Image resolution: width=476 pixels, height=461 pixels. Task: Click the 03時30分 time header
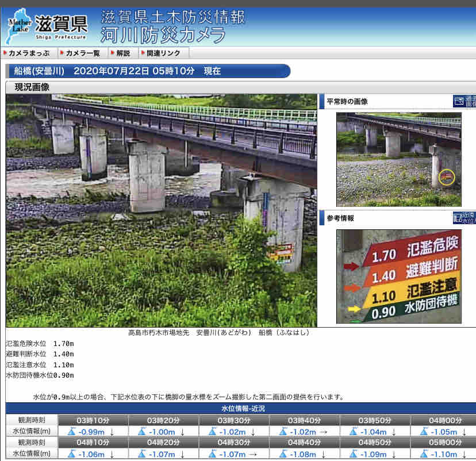tap(234, 420)
